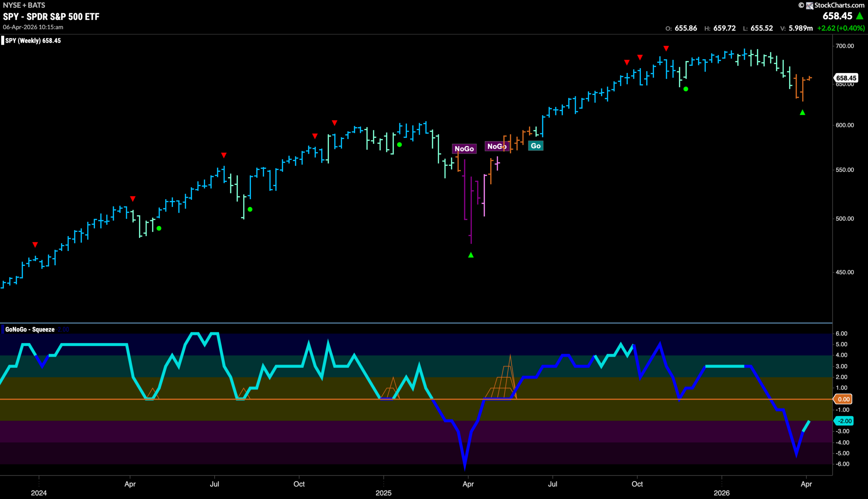Click the Low value 655.52
The height and width of the screenshot is (499, 868).
click(x=762, y=28)
